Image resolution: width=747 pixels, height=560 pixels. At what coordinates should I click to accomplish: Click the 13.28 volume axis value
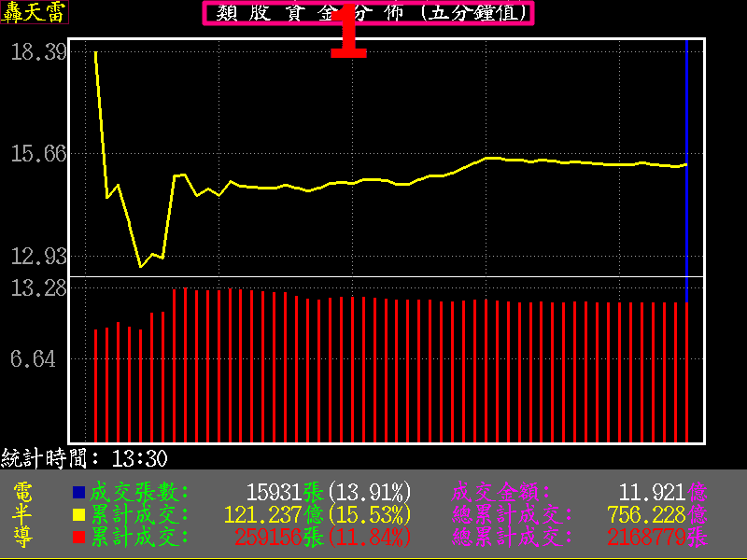pyautogui.click(x=37, y=287)
